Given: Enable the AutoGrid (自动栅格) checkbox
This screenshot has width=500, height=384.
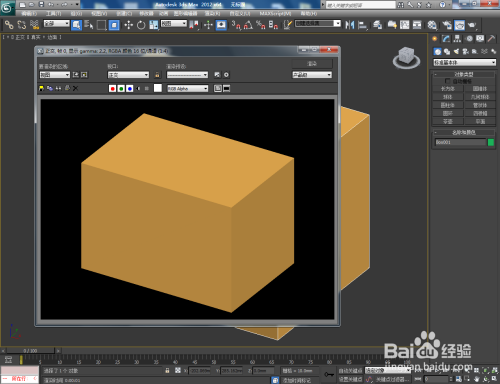Looking at the screenshot, I should pos(448,81).
